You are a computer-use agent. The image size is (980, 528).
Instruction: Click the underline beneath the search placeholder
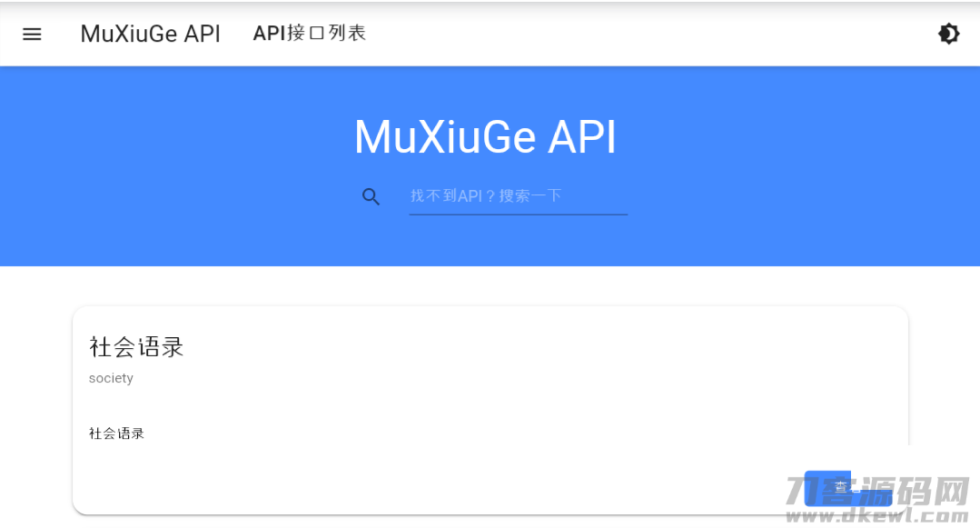coord(518,214)
